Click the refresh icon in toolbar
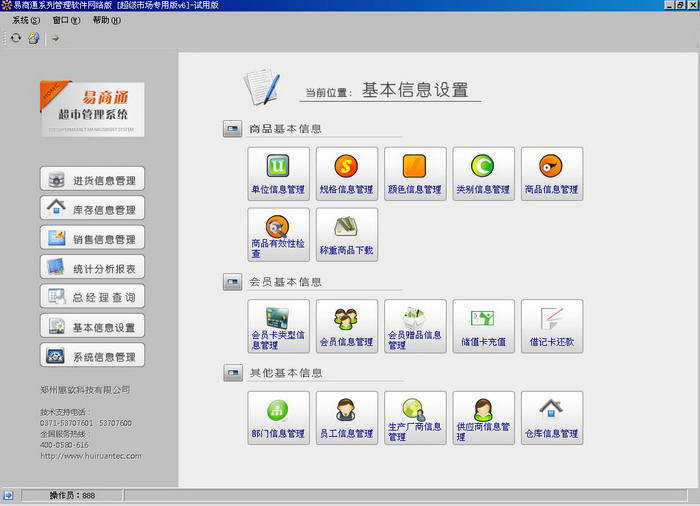This screenshot has width=700, height=506. click(x=15, y=38)
